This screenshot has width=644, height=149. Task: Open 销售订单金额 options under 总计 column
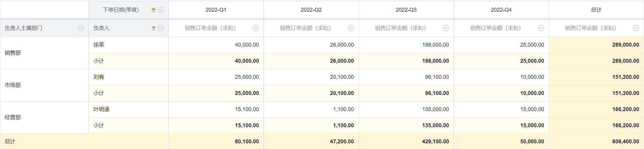click(x=636, y=28)
